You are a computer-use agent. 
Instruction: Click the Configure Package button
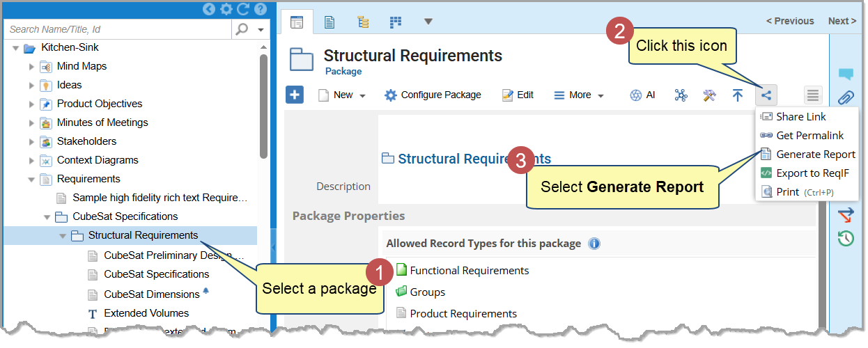(433, 95)
